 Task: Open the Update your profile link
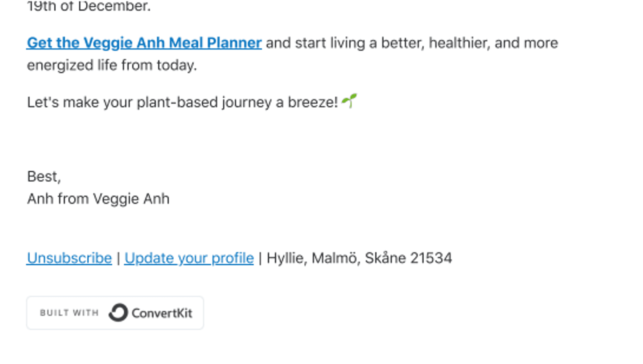[189, 258]
